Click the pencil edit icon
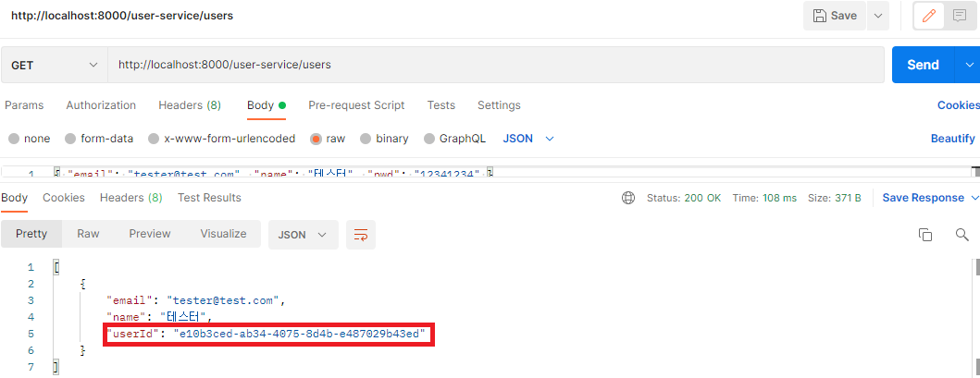 click(929, 16)
